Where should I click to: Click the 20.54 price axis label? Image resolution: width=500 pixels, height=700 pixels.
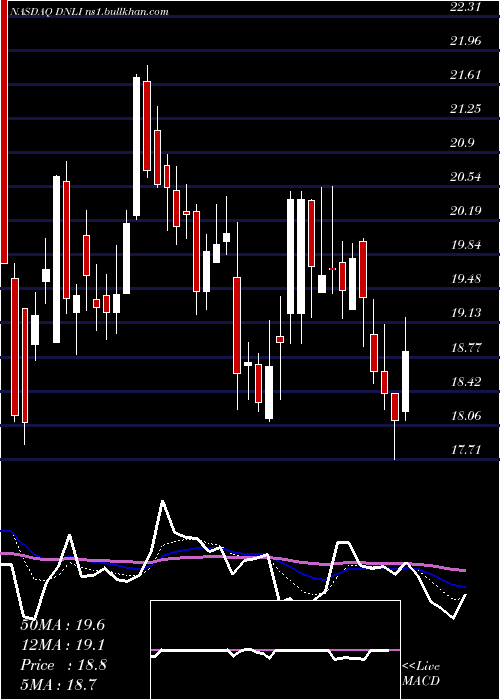tap(466, 177)
